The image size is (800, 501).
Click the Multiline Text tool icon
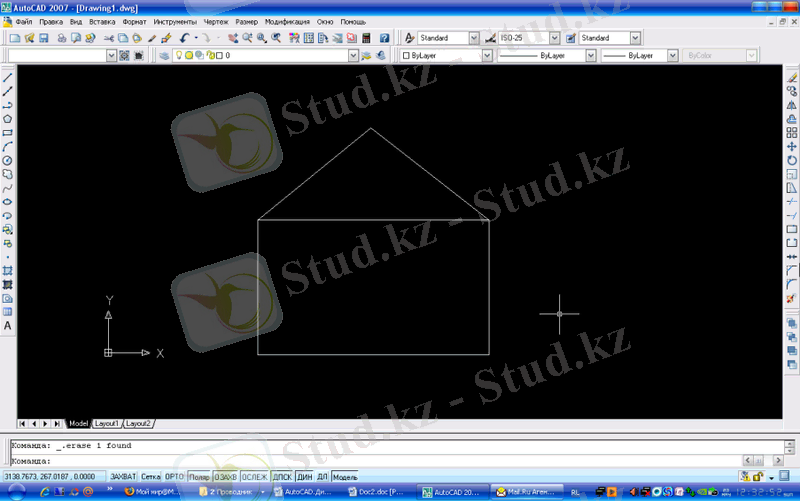(7, 326)
